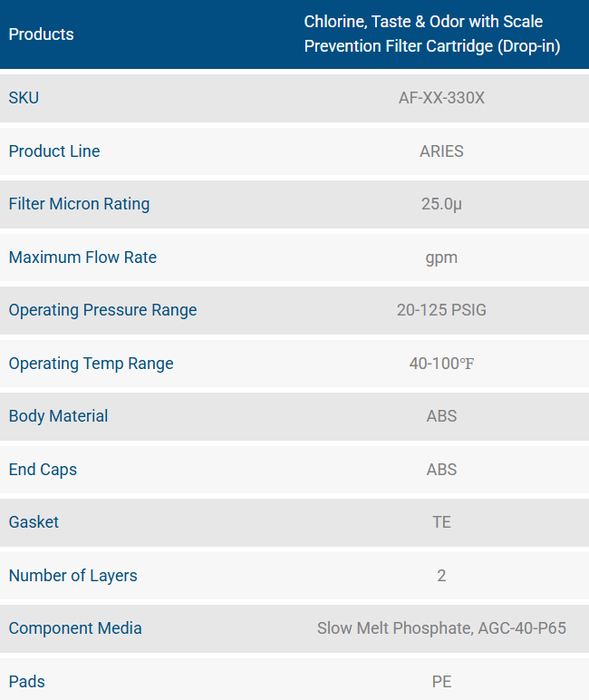Select the 'ABS' value in Body Material row
Viewport: 589px width, 700px height.
coord(441,416)
